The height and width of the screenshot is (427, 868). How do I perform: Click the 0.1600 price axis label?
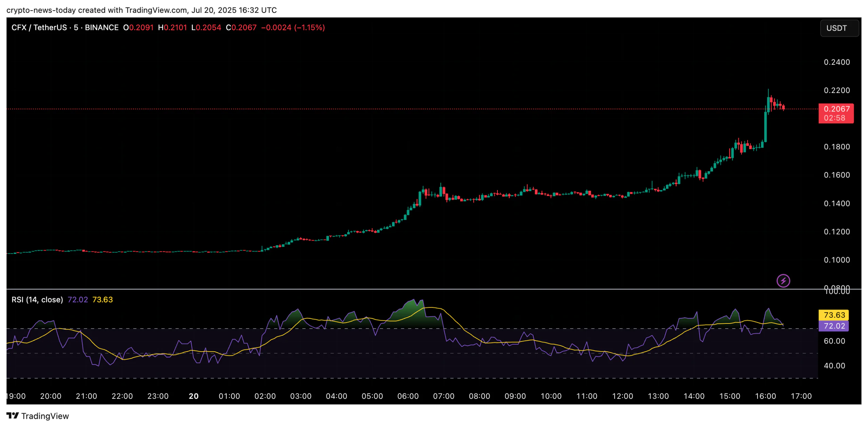[x=836, y=175]
